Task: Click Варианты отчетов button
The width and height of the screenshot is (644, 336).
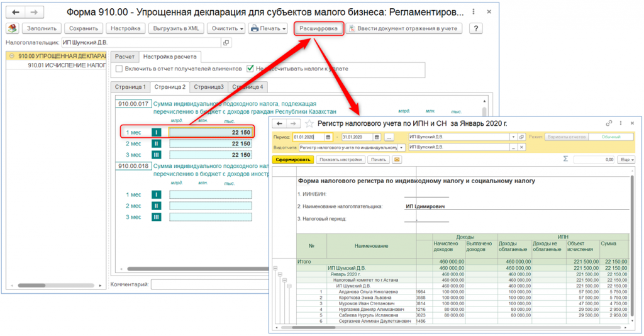Action: click(567, 137)
